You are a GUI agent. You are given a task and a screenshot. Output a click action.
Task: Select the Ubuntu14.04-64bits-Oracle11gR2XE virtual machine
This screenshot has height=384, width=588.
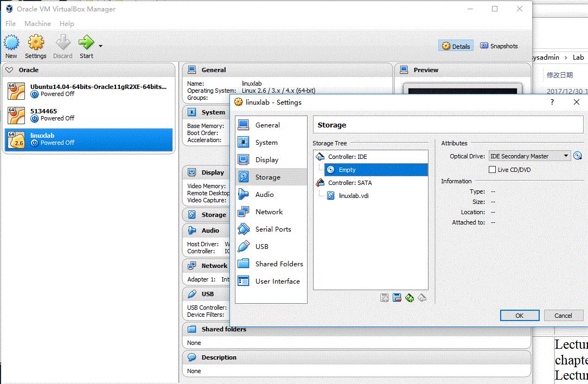(89, 91)
